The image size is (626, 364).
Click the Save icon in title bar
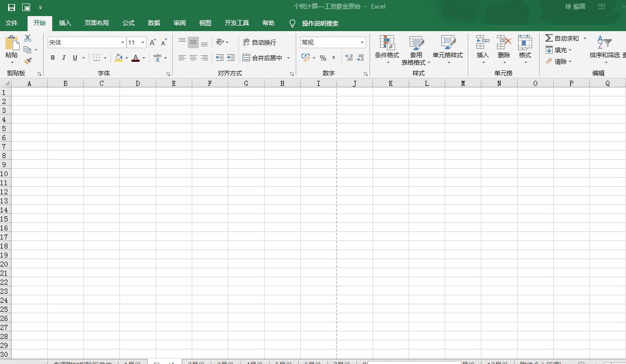pyautogui.click(x=11, y=7)
